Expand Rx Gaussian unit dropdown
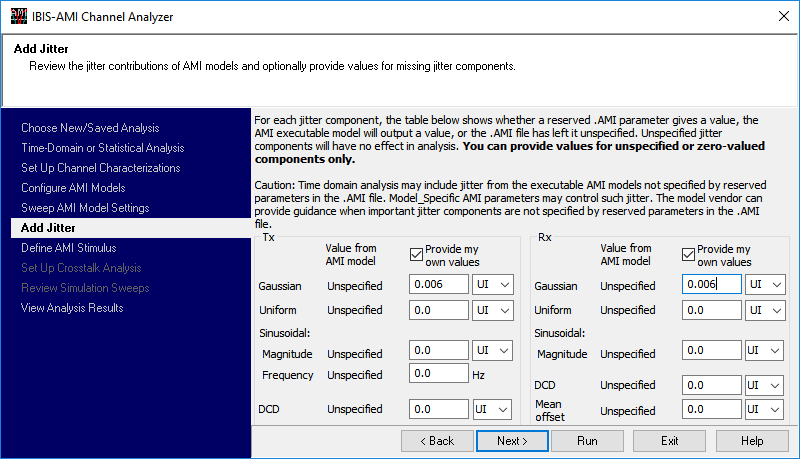The width and height of the screenshot is (800, 459). [x=765, y=285]
